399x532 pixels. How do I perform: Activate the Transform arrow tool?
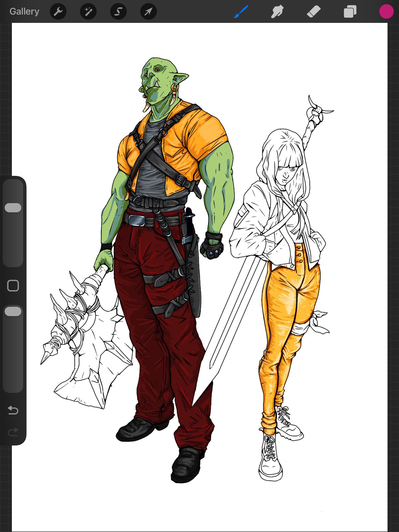point(148,12)
